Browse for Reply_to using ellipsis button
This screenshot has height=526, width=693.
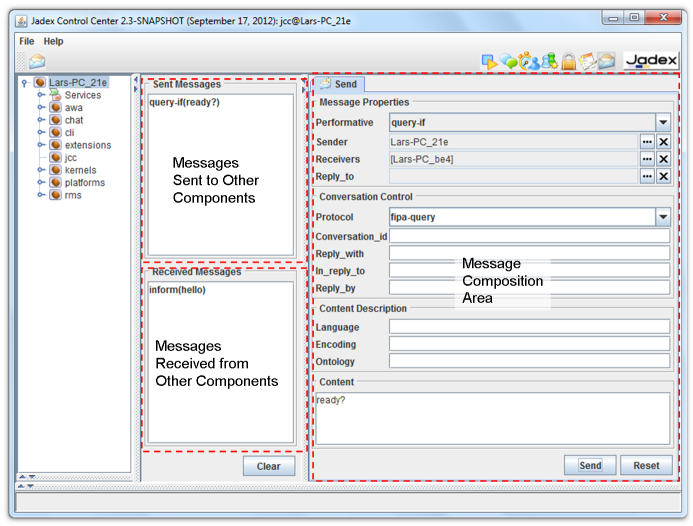tap(646, 176)
